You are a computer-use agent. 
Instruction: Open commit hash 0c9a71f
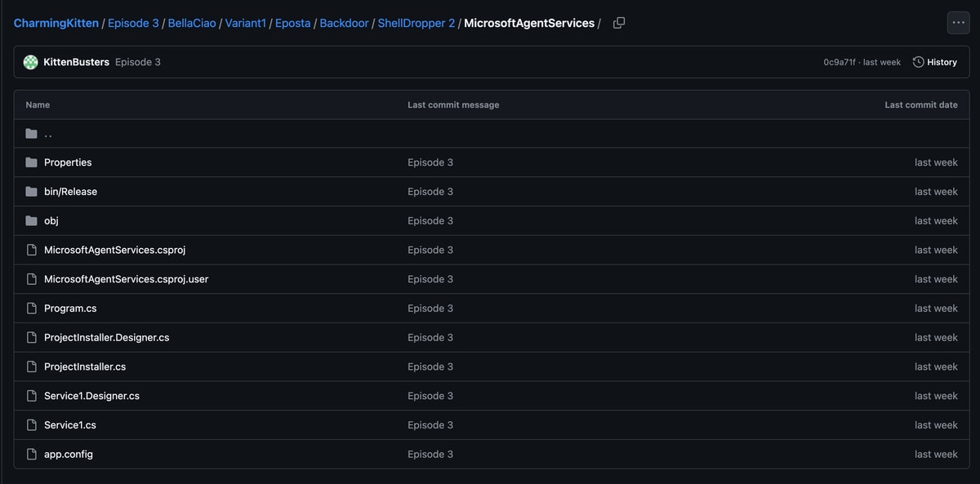[x=839, y=62]
